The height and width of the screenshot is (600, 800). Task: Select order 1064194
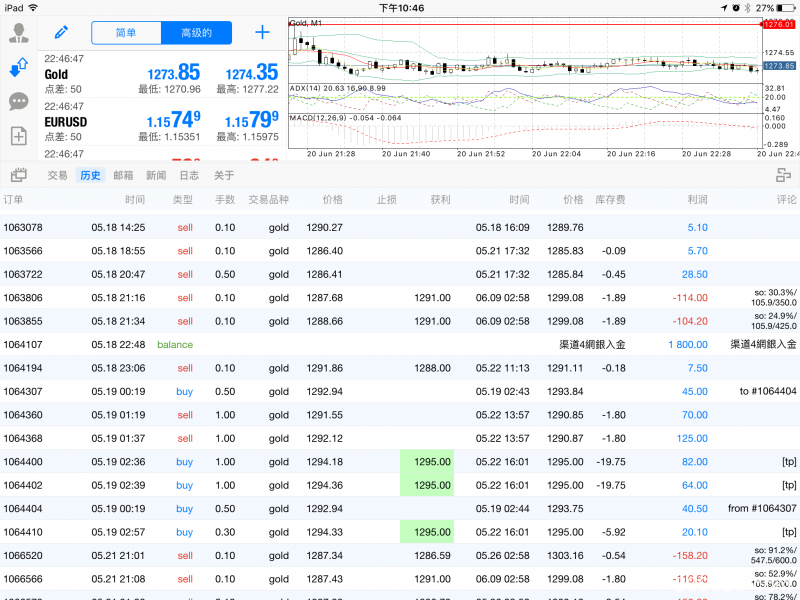(400, 368)
